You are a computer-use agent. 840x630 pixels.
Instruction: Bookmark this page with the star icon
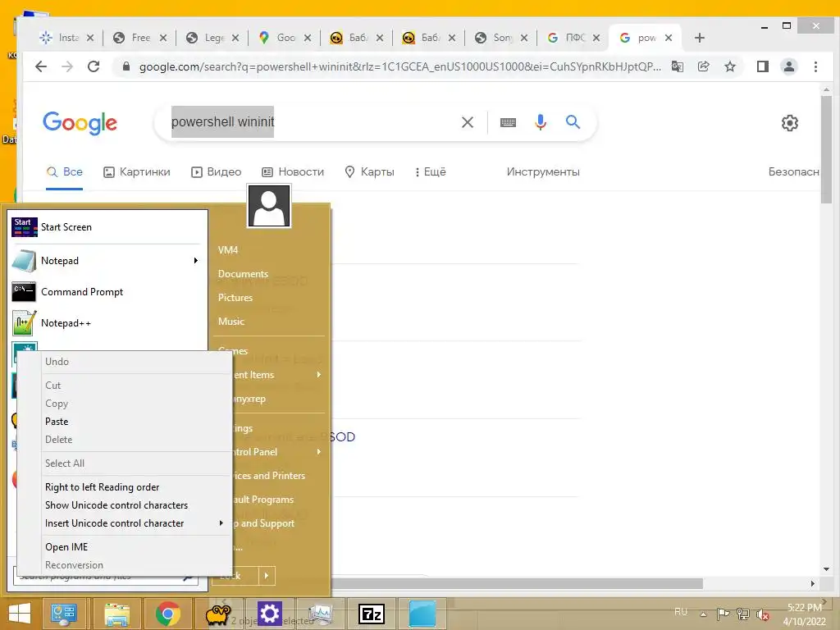729,66
